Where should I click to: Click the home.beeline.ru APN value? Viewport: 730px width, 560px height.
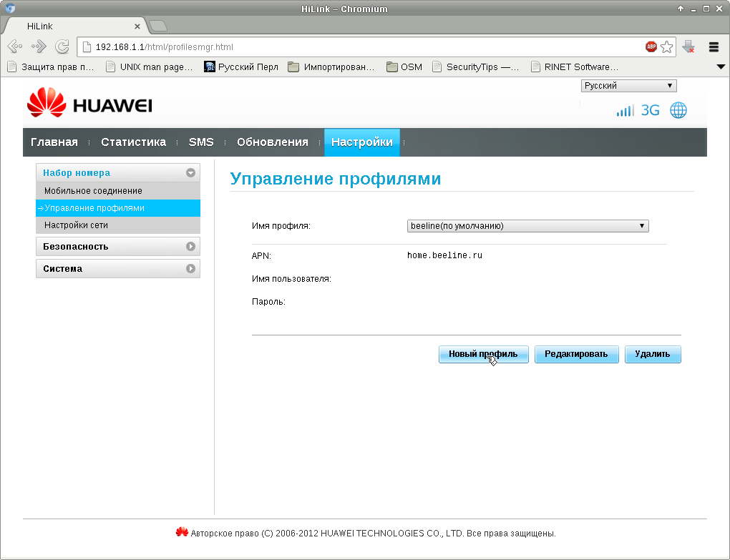[444, 255]
